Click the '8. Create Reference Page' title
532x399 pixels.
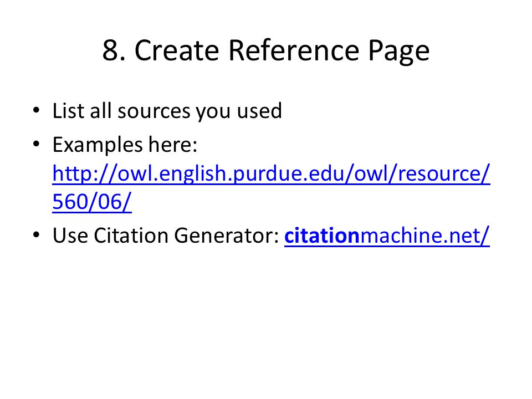(266, 50)
